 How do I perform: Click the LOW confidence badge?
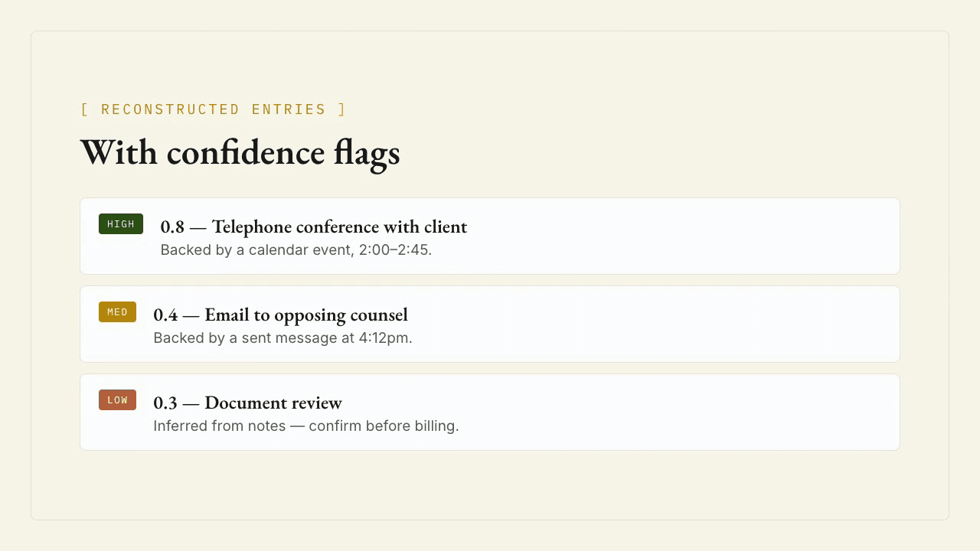(x=117, y=400)
